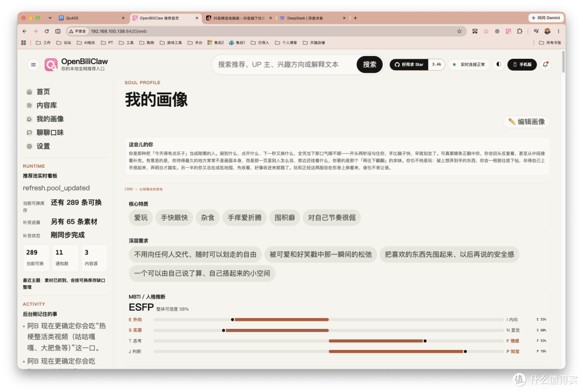The width and height of the screenshot is (583, 392).
Task: Switch to the DeepSeek tab
Action: [x=313, y=18]
